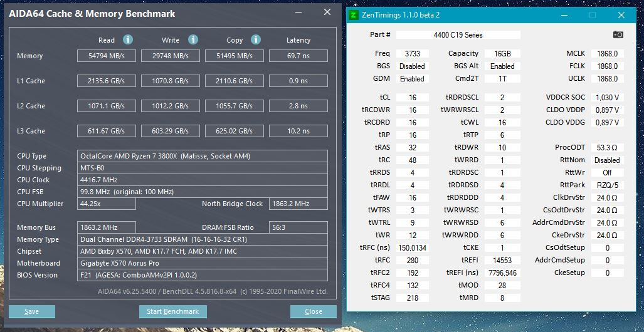Select the Memory Latency 69.7 ns field
The width and height of the screenshot is (644, 332).
(298, 56)
